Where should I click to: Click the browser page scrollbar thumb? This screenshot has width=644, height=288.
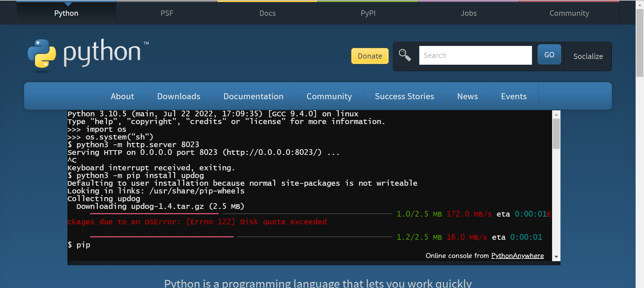click(640, 43)
